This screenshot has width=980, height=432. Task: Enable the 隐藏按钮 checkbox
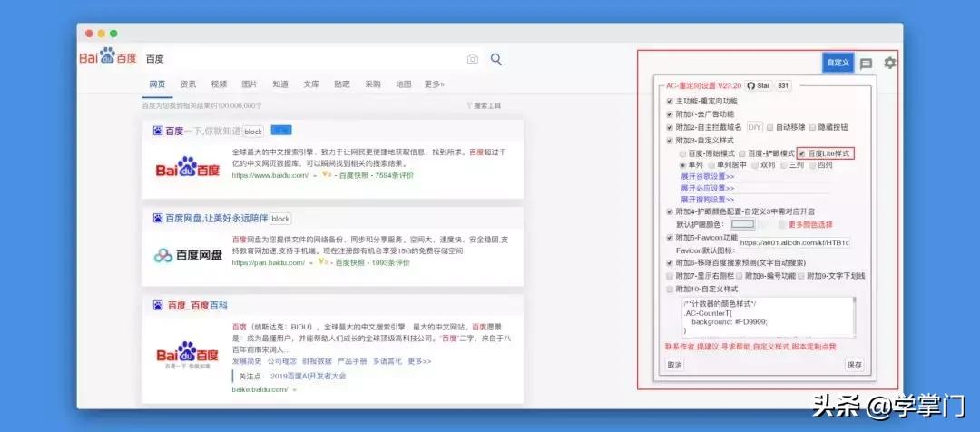[812, 128]
